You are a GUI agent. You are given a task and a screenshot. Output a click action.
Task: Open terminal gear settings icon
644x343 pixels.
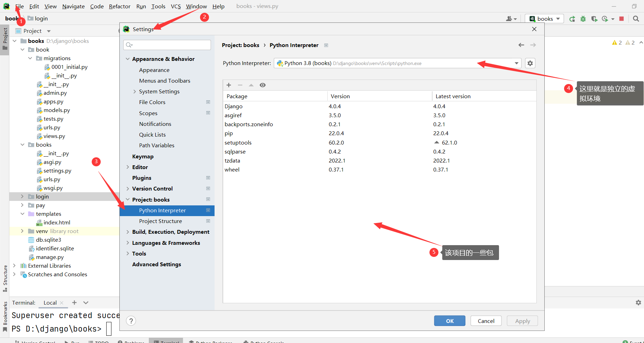[x=638, y=303]
